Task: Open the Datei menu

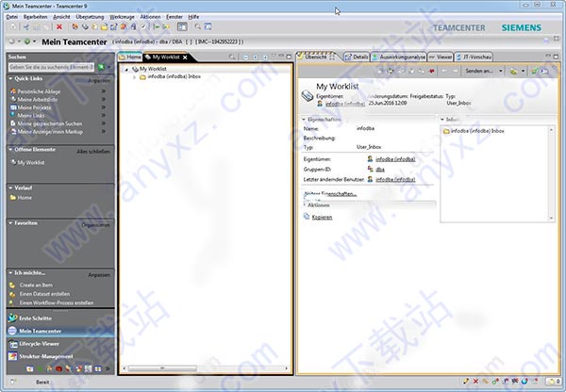Action: pyautogui.click(x=12, y=17)
